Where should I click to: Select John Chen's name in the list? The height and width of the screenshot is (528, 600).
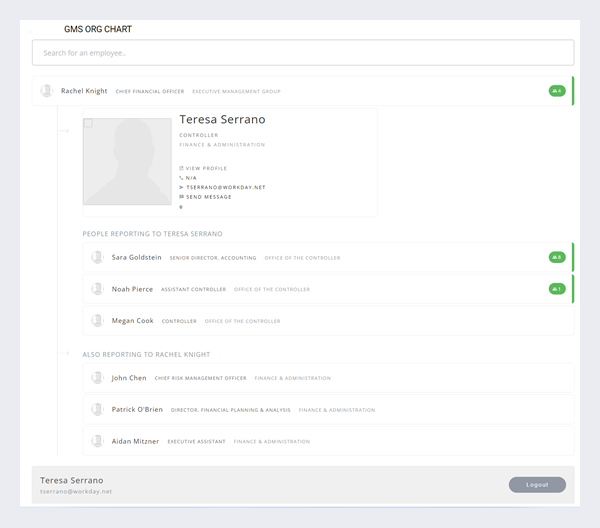click(129, 378)
